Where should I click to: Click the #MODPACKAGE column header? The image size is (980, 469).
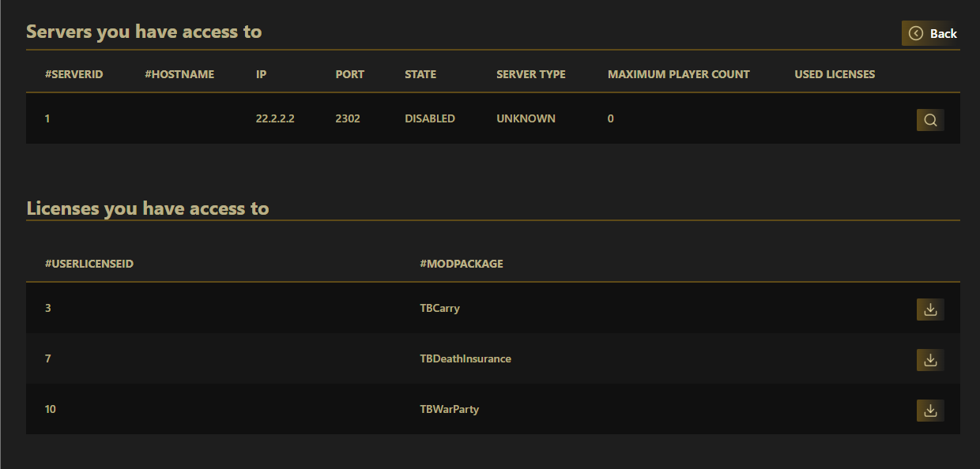462,264
